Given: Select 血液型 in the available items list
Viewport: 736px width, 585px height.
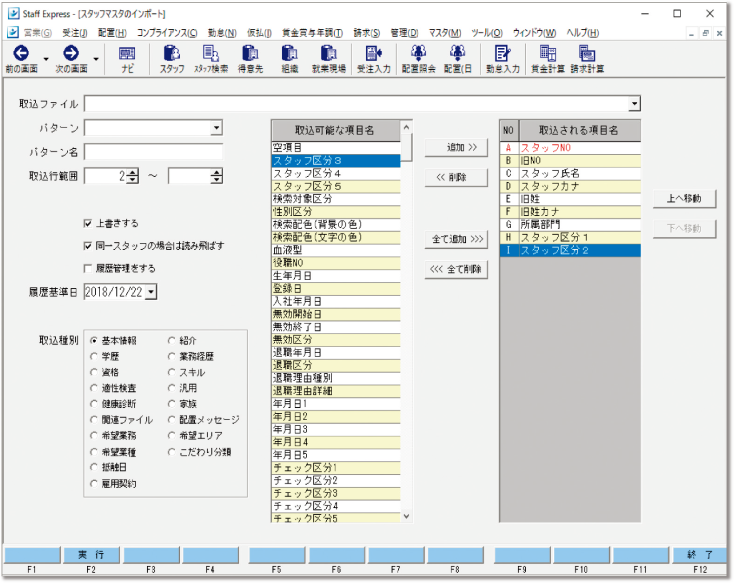Looking at the screenshot, I should click(x=336, y=250).
